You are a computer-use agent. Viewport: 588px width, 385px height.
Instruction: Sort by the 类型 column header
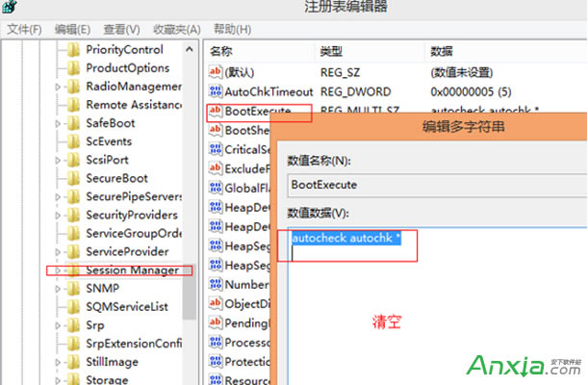[331, 50]
